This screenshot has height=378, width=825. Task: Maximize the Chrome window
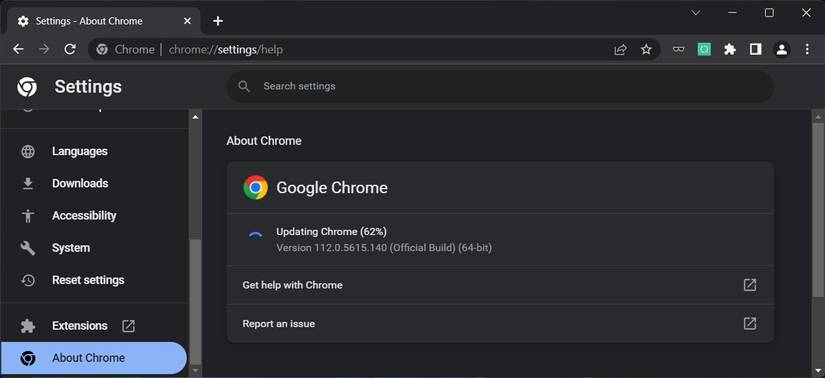pos(769,13)
